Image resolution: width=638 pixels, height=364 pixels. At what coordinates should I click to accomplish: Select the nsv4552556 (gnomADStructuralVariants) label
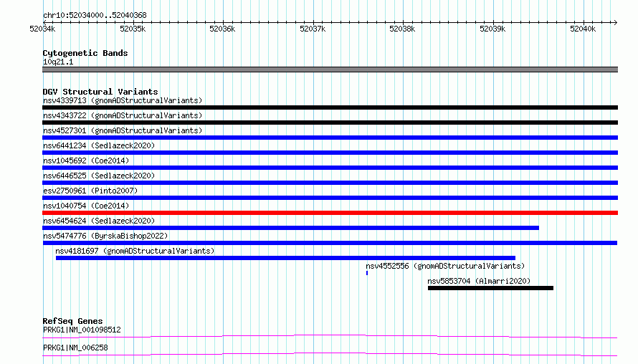click(x=445, y=266)
